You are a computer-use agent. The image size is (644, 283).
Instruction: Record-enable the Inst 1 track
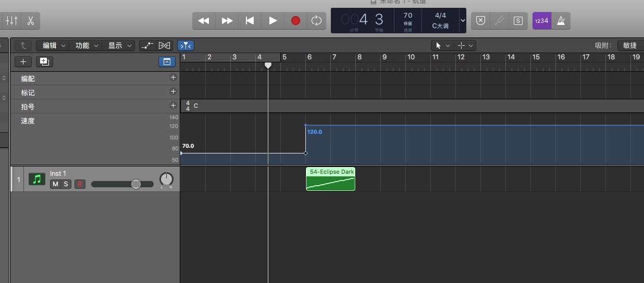coord(80,184)
